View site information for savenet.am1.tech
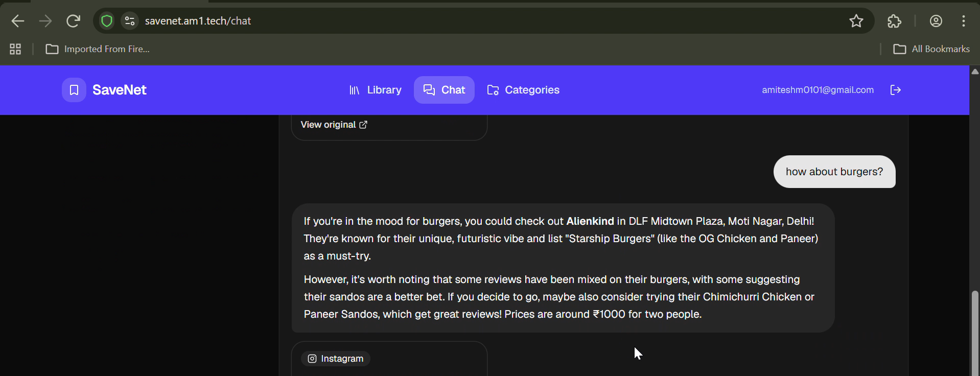The image size is (980, 376). [130, 21]
